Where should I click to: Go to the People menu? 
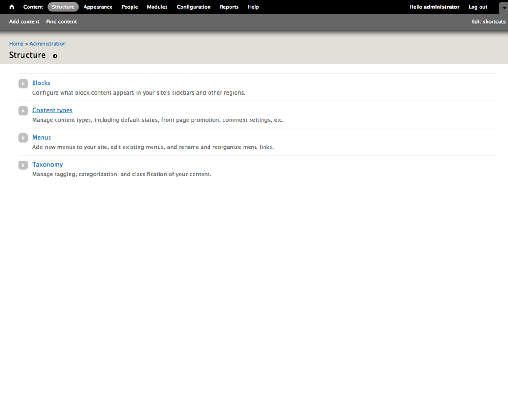(x=130, y=7)
